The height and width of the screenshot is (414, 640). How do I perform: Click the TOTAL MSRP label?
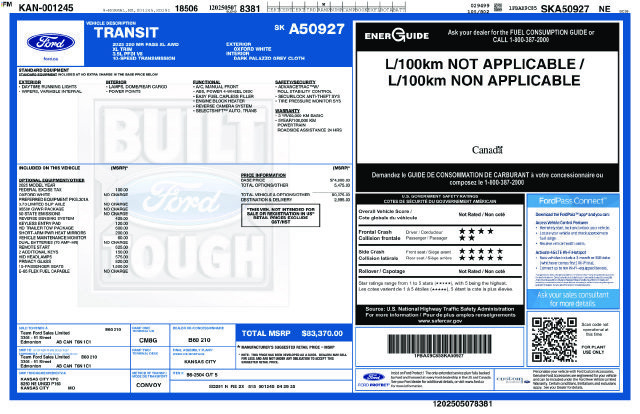click(266, 333)
